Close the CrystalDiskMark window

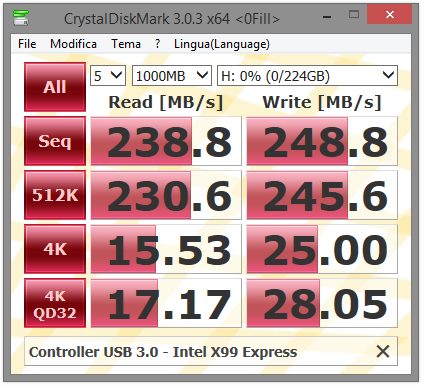click(x=389, y=14)
